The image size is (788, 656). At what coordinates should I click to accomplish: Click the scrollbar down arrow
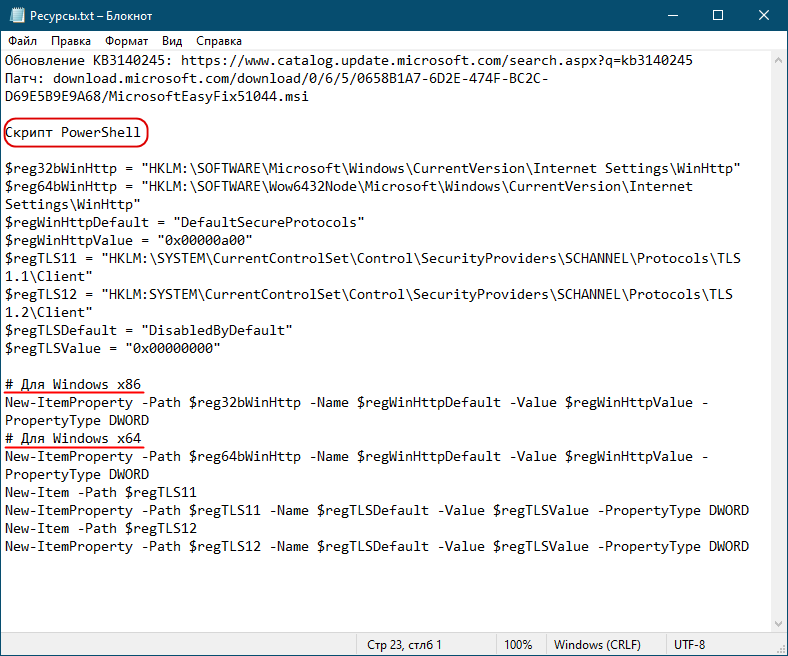(x=778, y=624)
